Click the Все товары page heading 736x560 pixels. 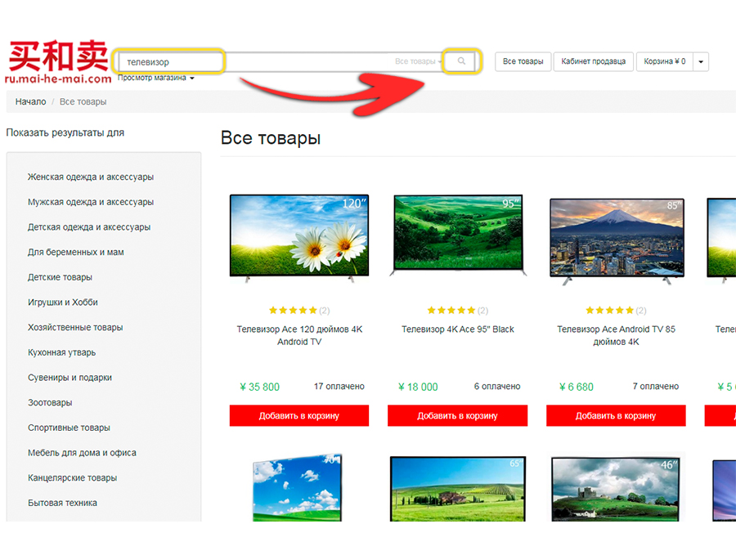271,138
